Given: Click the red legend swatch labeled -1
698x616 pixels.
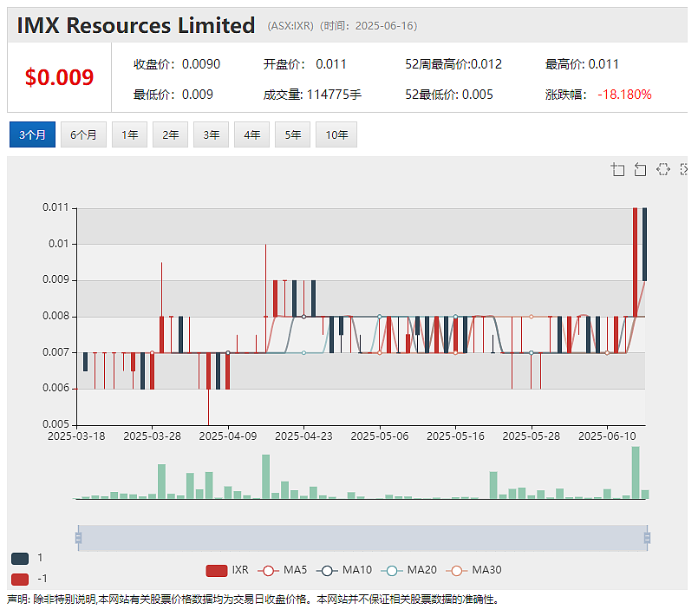Looking at the screenshot, I should (20, 579).
